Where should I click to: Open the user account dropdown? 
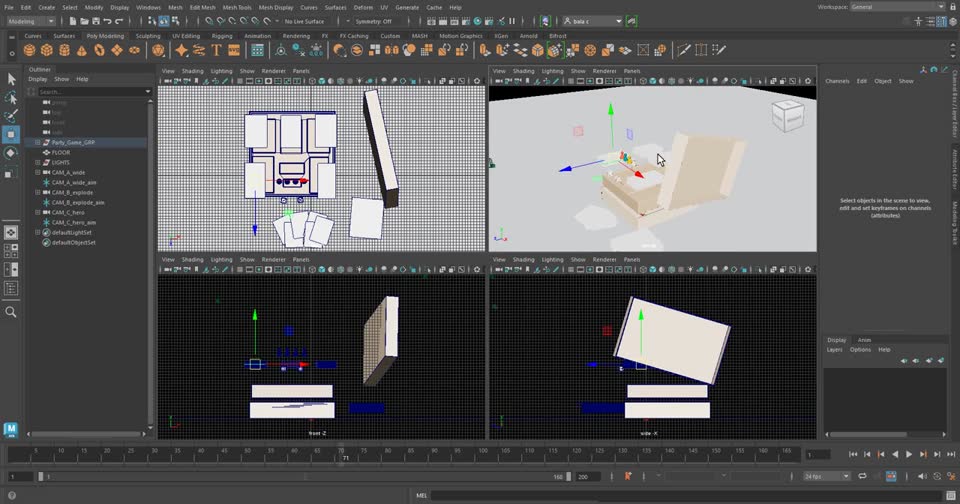tap(593, 21)
